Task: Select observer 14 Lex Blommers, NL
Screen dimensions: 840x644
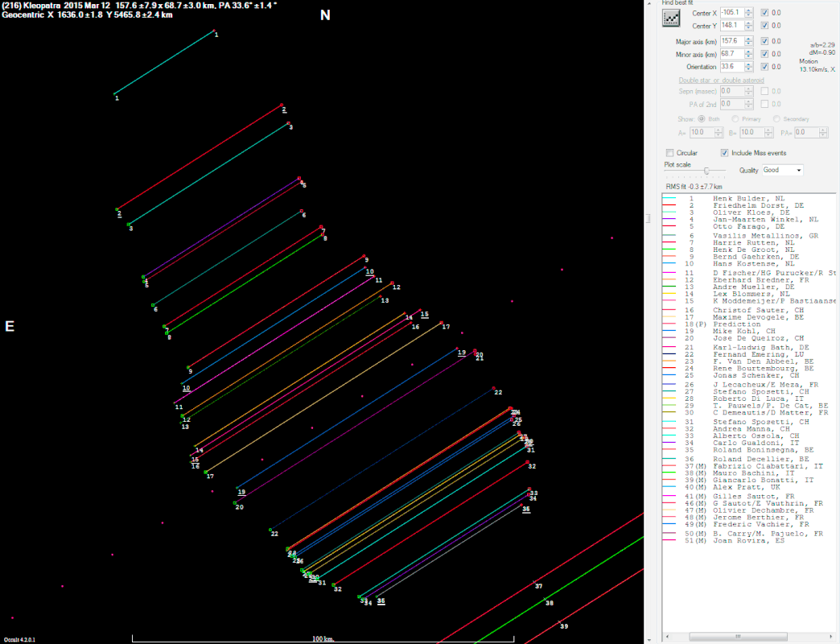Action: pyautogui.click(x=748, y=294)
